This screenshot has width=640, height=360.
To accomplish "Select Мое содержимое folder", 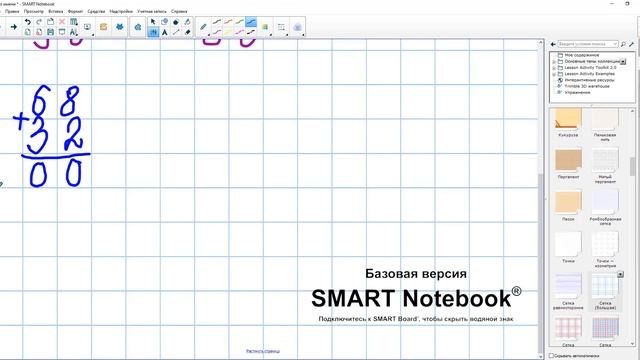I will tap(582, 55).
